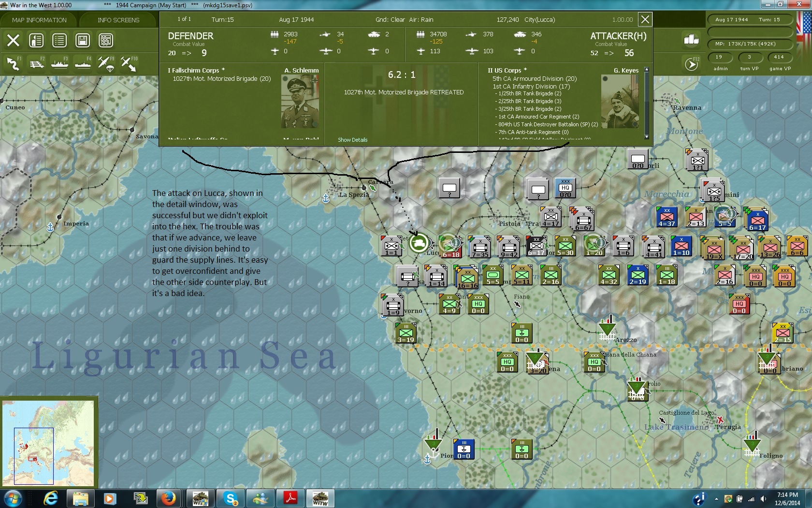Select 1027th Mot. Motorized Brigade (20) entry
812x508 pixels.
tap(222, 78)
